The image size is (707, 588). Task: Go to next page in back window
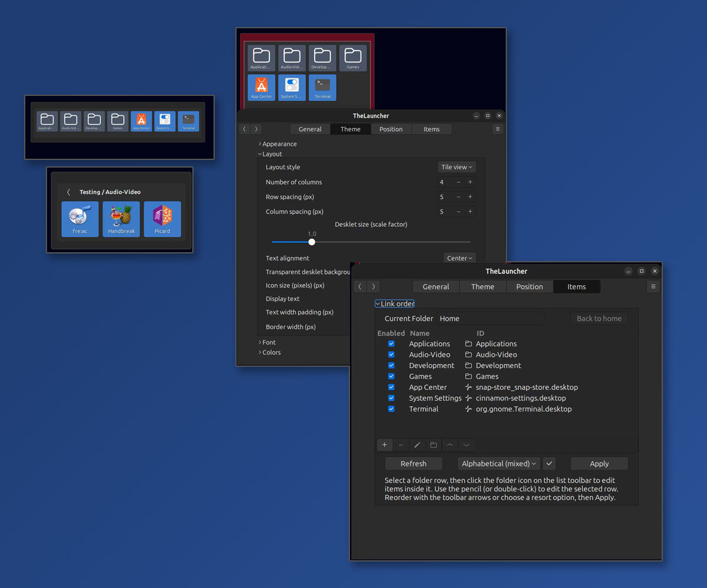[256, 129]
